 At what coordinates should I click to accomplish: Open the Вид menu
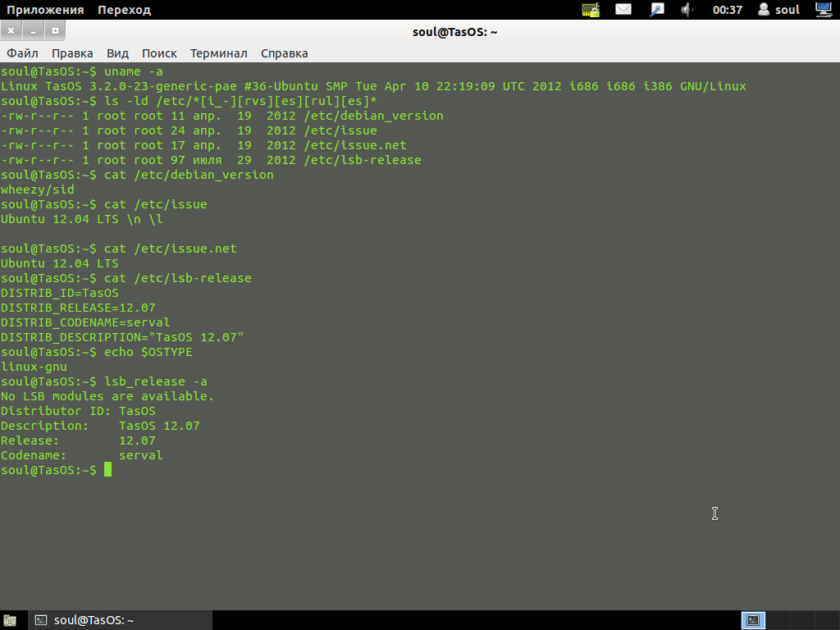click(x=117, y=53)
